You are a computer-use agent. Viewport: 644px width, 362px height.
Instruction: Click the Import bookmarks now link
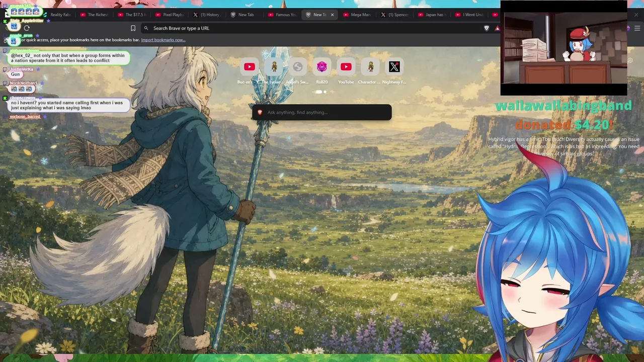pos(163,40)
